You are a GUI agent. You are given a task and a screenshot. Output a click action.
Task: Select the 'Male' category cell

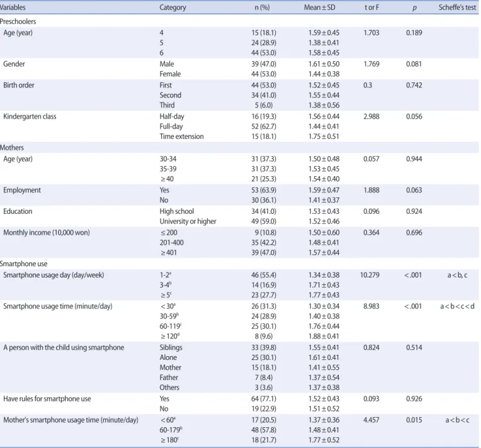click(x=167, y=64)
